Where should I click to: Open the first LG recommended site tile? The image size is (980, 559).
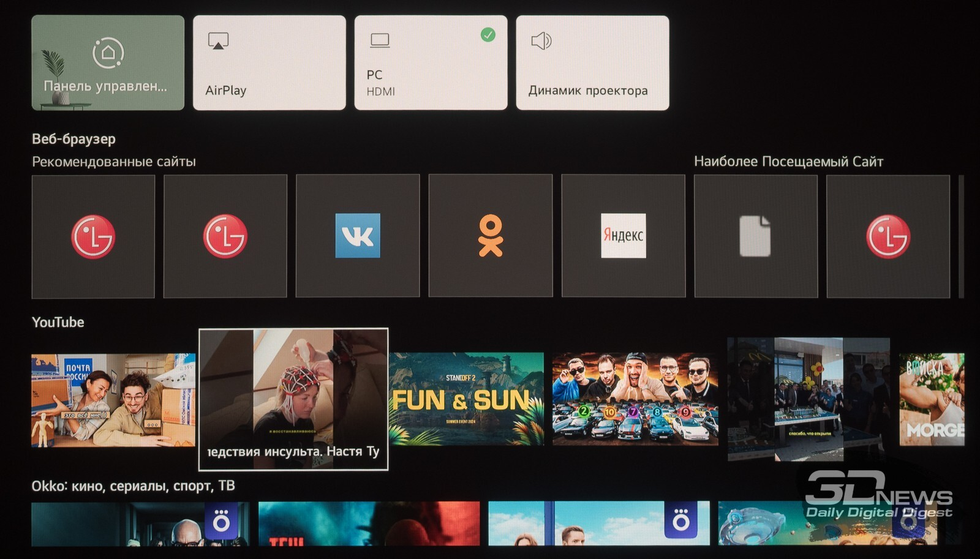[x=93, y=236]
